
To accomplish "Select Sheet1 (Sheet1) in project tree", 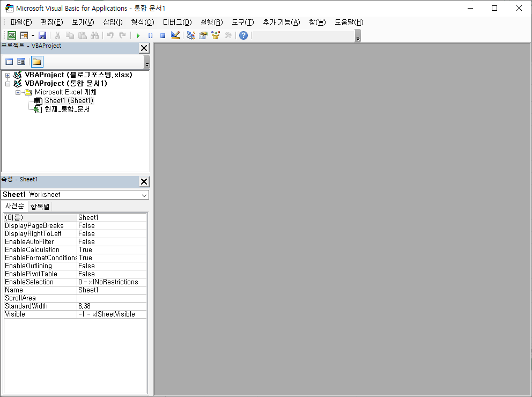I will (69, 100).
